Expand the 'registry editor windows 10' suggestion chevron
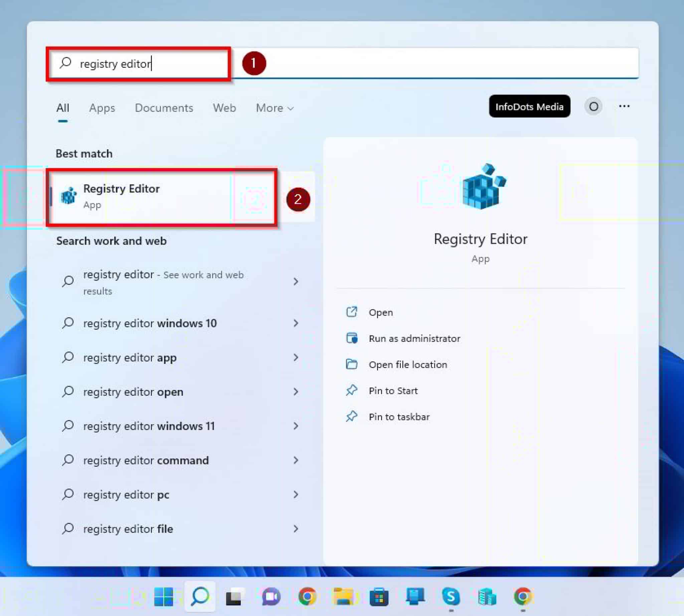This screenshot has width=684, height=616. pyautogui.click(x=297, y=324)
